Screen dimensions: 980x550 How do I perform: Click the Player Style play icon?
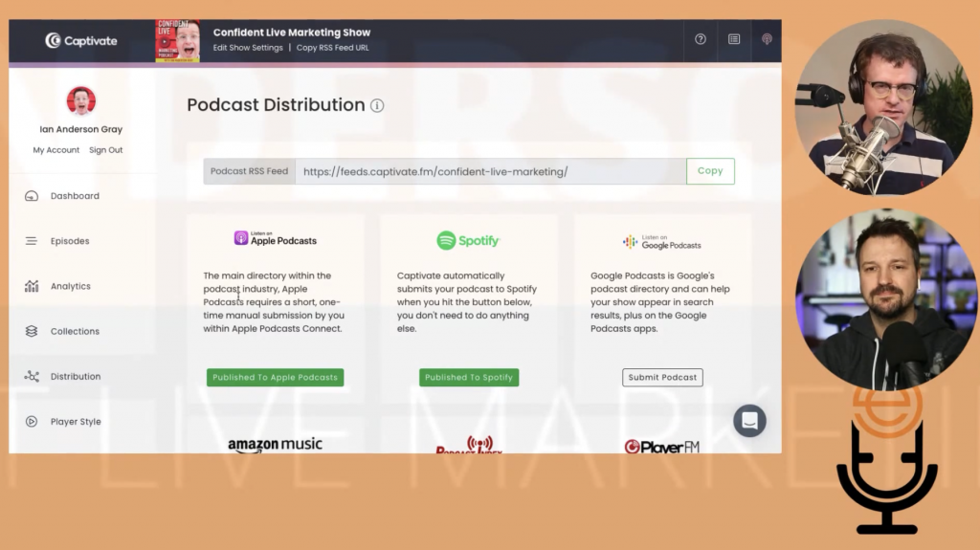pyautogui.click(x=32, y=421)
